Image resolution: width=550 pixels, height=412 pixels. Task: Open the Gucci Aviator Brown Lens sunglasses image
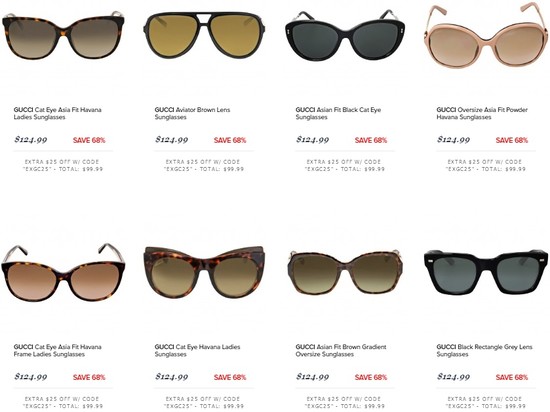[x=204, y=35]
